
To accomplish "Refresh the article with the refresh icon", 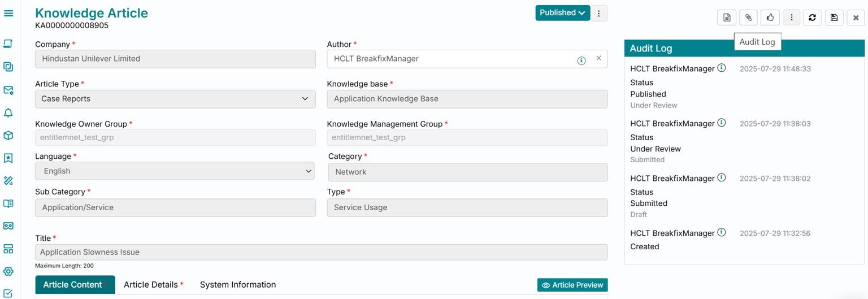I will (812, 18).
